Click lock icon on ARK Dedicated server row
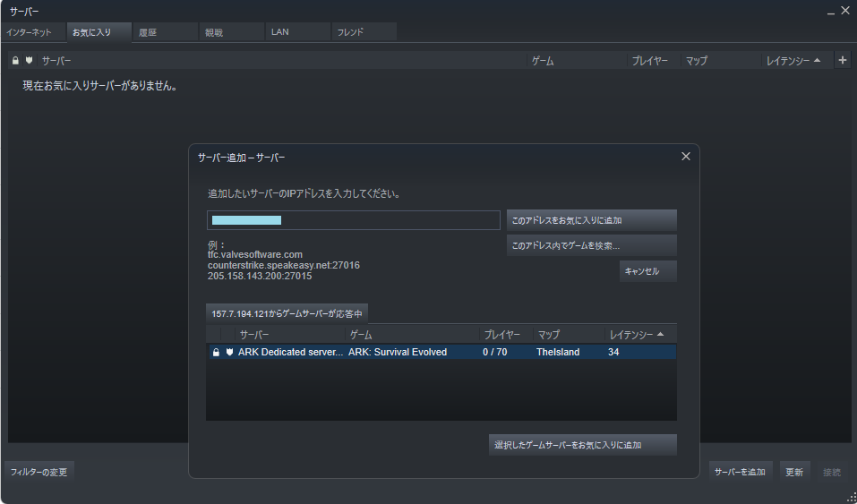The height and width of the screenshot is (504, 857). tap(216, 353)
